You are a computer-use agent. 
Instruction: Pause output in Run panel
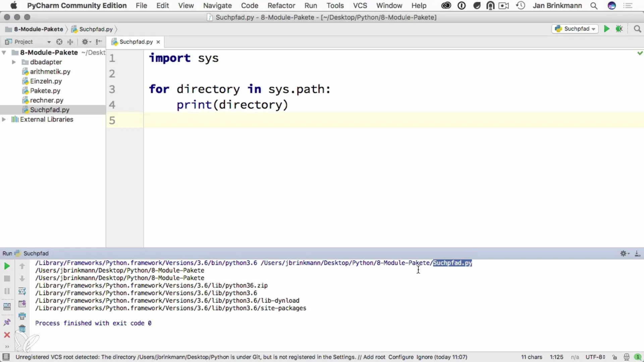(x=7, y=291)
